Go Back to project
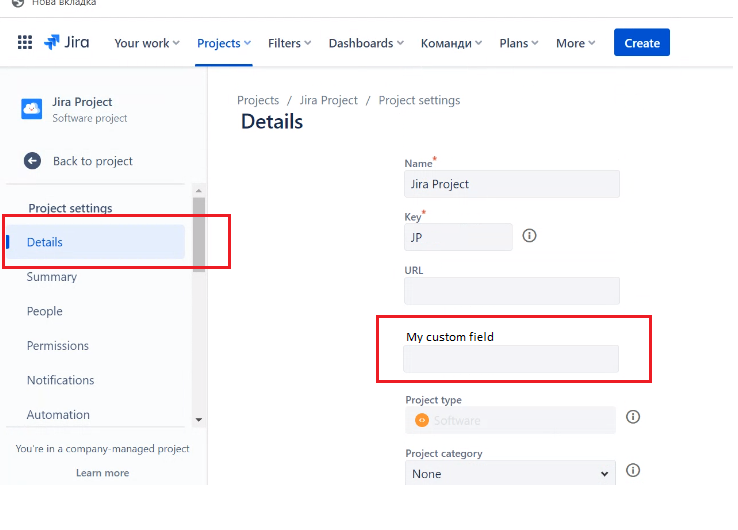 coord(93,161)
